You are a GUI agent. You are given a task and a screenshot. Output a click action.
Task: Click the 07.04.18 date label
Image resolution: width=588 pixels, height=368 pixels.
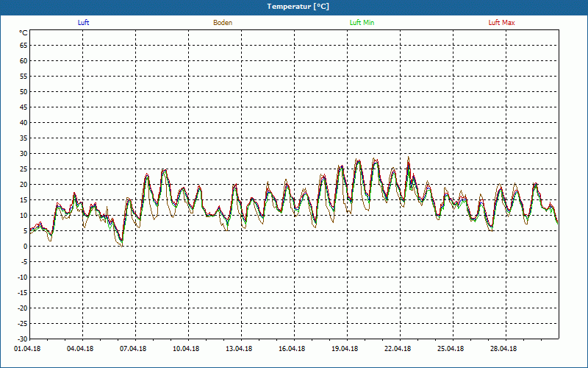tap(133, 349)
